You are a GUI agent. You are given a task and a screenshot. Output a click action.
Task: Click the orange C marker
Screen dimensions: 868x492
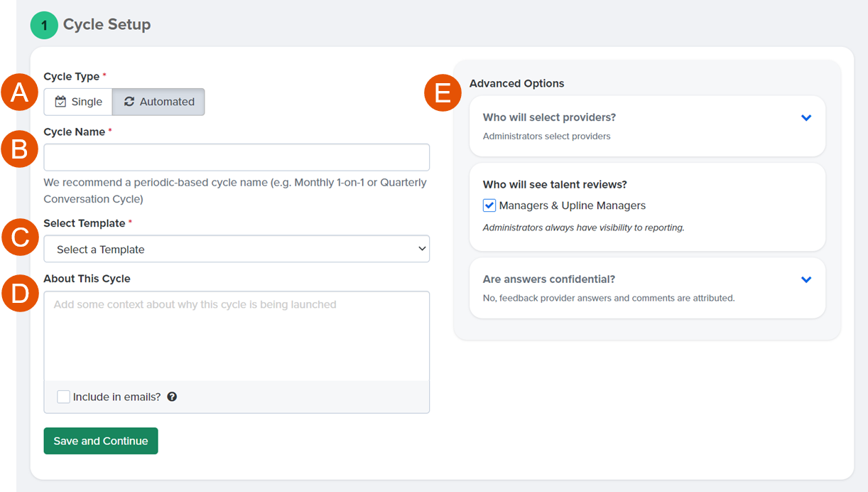18,237
